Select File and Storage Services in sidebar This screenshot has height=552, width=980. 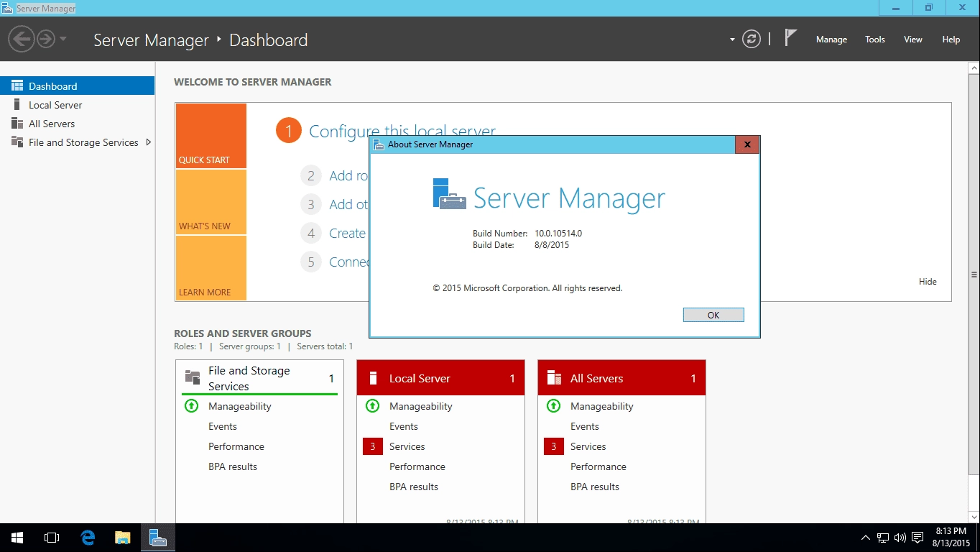pyautogui.click(x=77, y=142)
